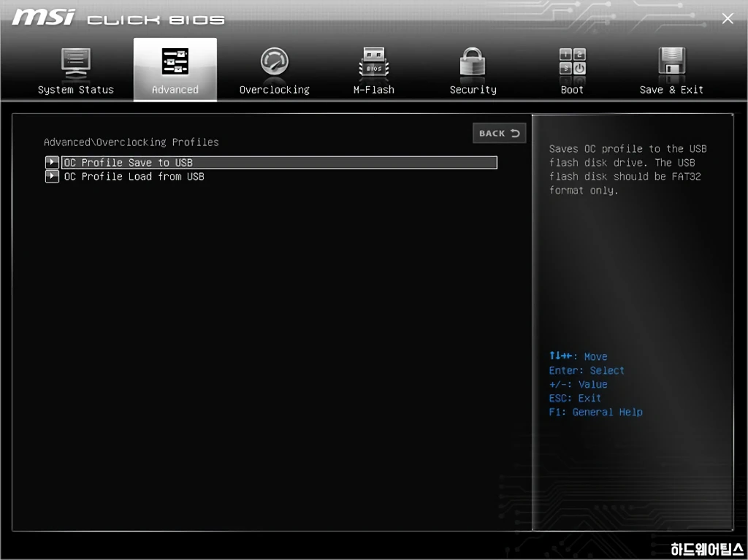Select OC Profile Save to USB entry
Image resolution: width=748 pixels, height=560 pixels.
280,162
